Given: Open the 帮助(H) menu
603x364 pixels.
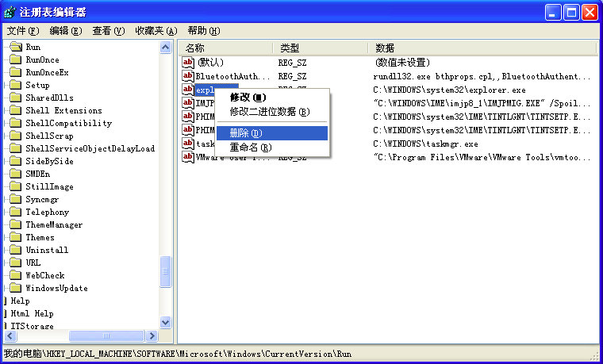Looking at the screenshot, I should 204,31.
